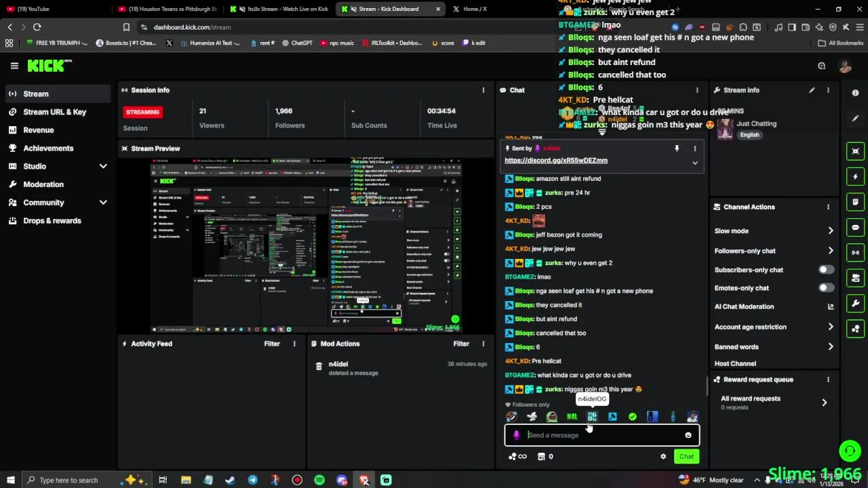The image size is (868, 488).
Task: Click the English language tag
Action: [749, 135]
